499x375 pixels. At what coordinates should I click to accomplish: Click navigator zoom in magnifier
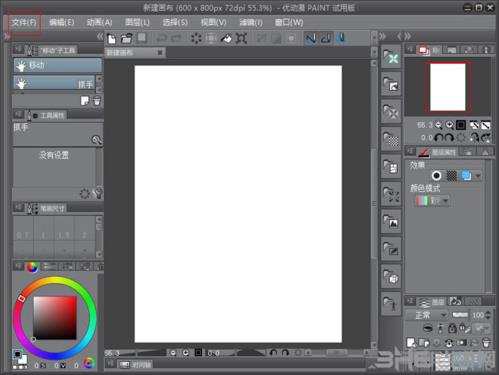[x=450, y=125]
